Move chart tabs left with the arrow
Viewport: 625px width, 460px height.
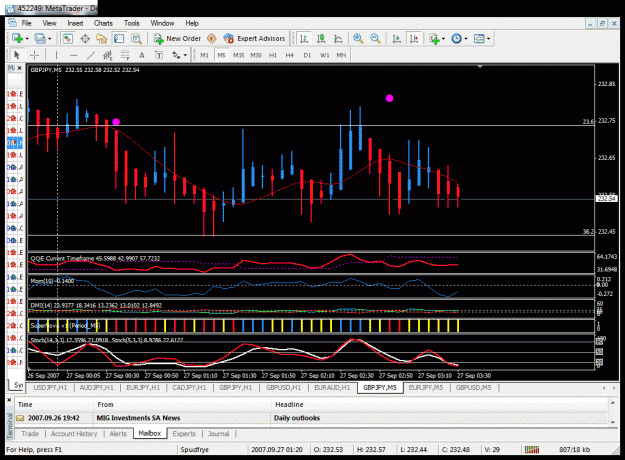click(x=604, y=387)
